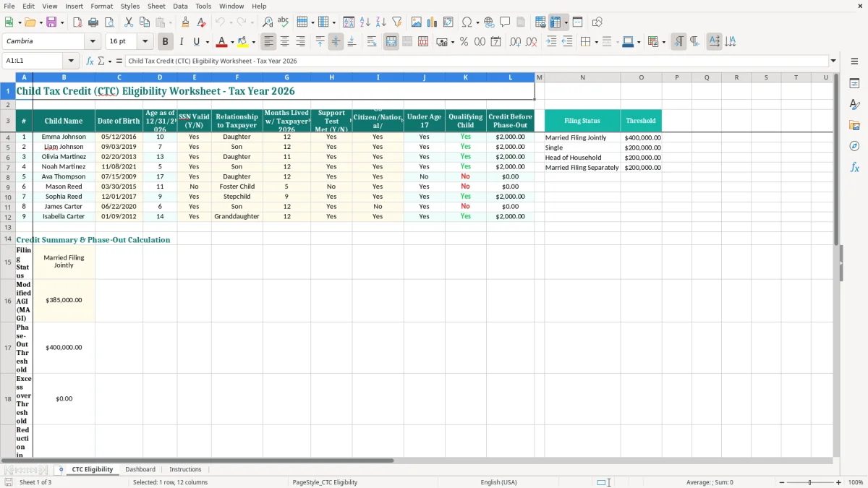Click the Sort Ascending icon
The height and width of the screenshot is (488, 868).
pyautogui.click(x=365, y=22)
